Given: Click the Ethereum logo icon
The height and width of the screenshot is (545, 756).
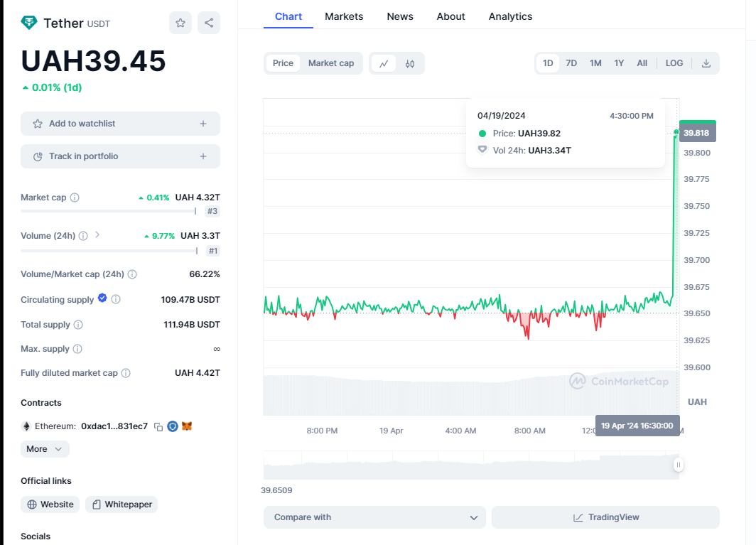Looking at the screenshot, I should [26, 426].
